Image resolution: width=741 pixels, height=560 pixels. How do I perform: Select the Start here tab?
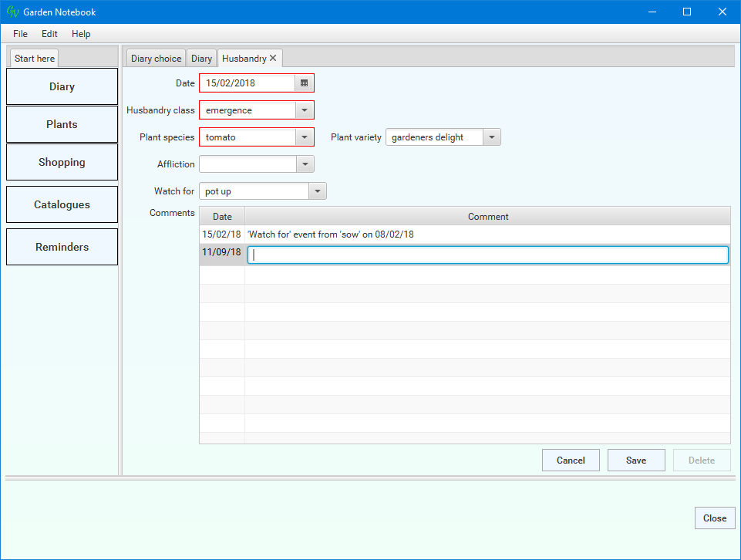pyautogui.click(x=35, y=59)
